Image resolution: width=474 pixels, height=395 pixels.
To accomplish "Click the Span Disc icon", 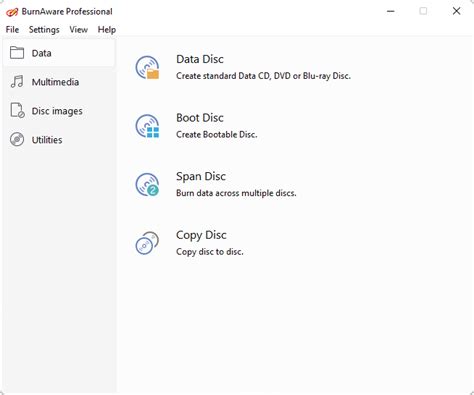I will point(147,185).
